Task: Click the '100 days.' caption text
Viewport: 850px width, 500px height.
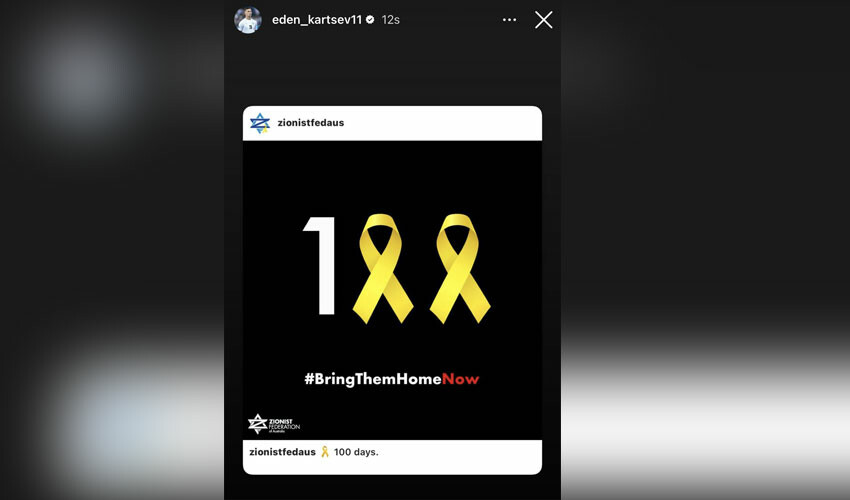Action: [356, 452]
